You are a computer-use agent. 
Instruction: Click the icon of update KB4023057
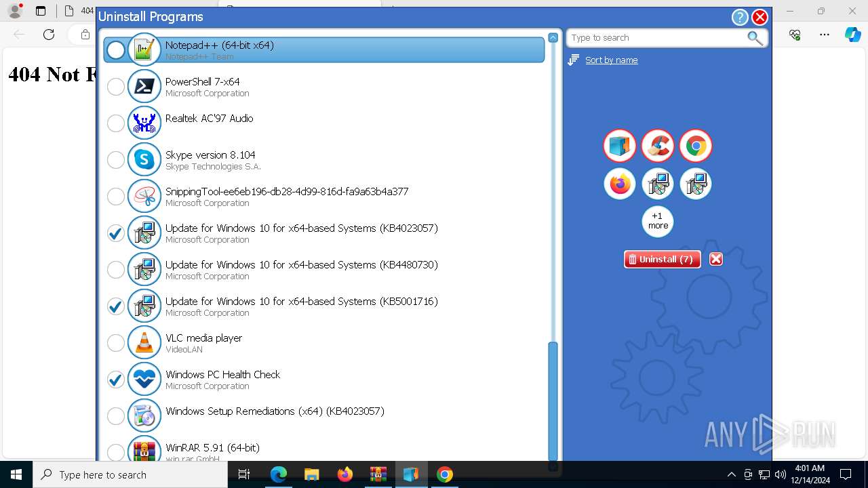144,233
